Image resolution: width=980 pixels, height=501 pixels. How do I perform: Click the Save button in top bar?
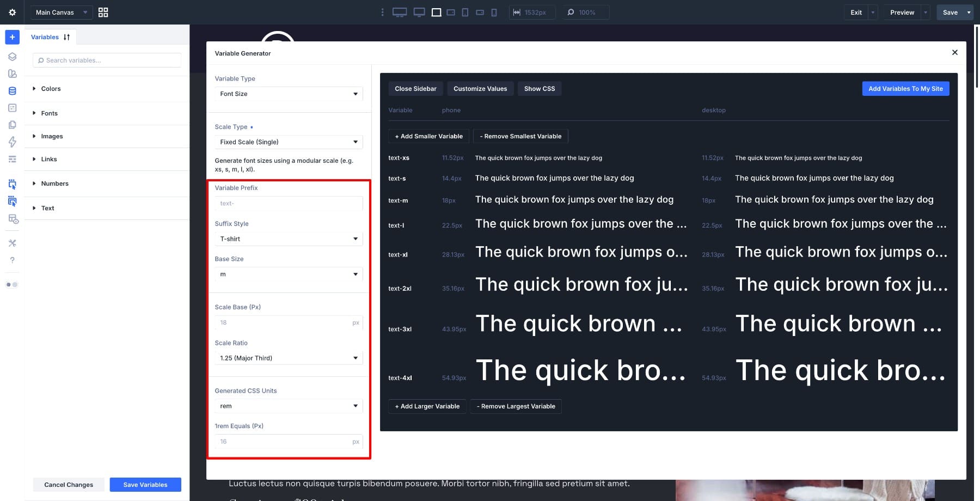click(x=950, y=12)
